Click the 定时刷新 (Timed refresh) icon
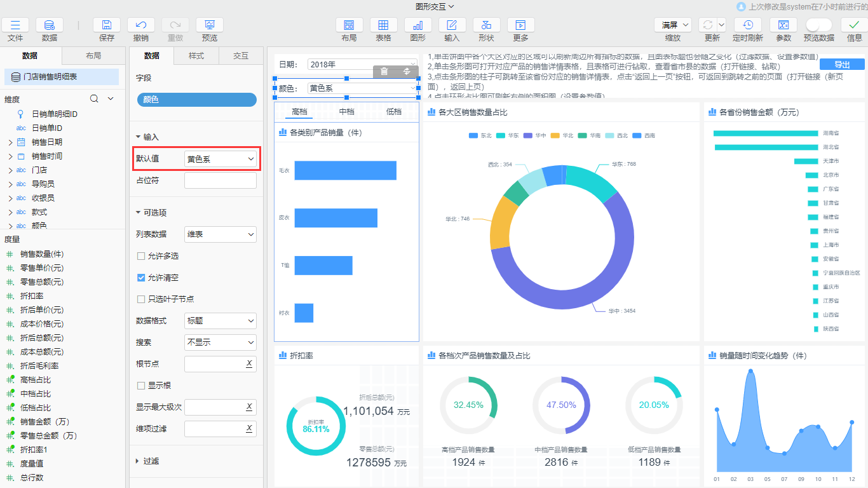Viewport: 868px width, 488px height. pos(747,25)
